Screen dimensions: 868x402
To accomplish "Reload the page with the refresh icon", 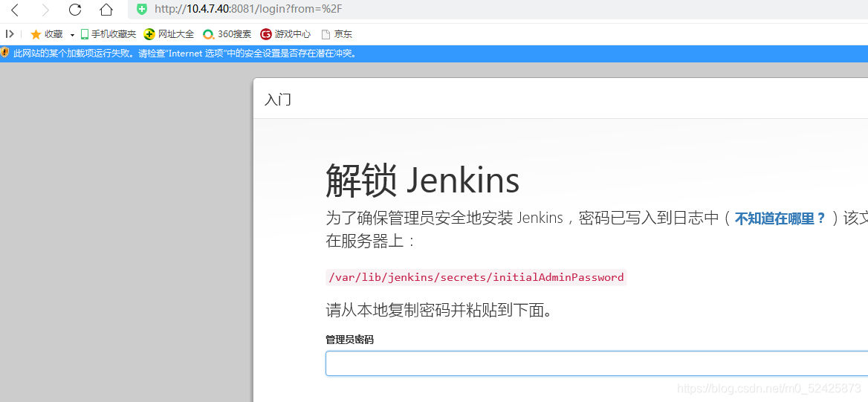I will point(75,9).
